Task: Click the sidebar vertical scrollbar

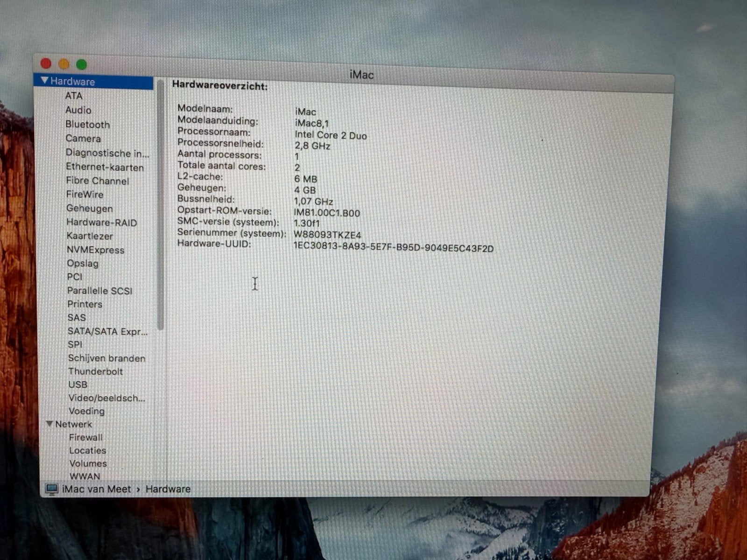Action: (x=161, y=205)
